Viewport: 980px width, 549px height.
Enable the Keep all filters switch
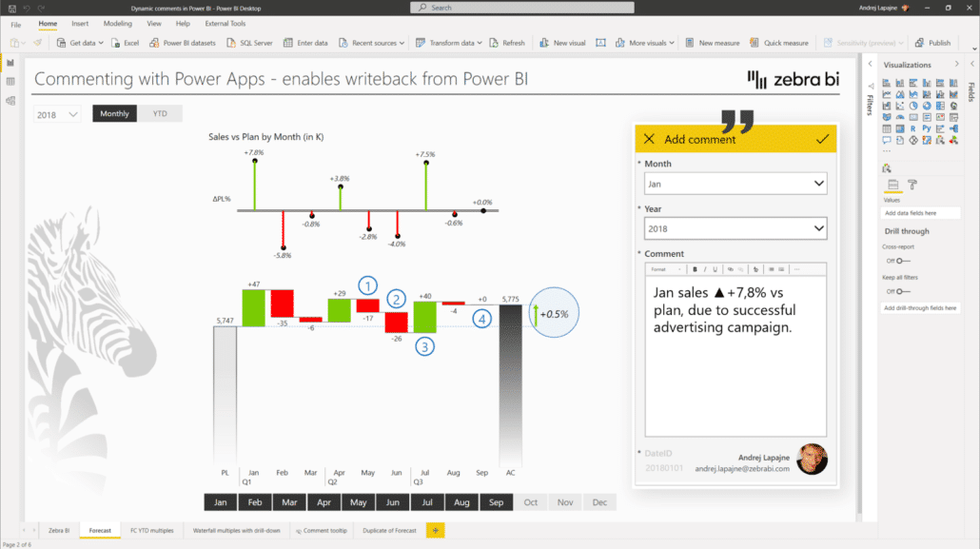pyautogui.click(x=901, y=291)
